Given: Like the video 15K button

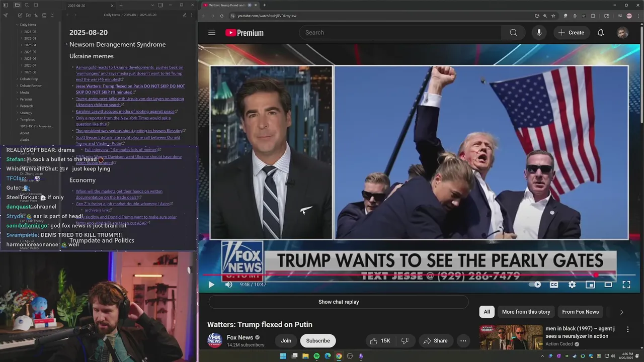Looking at the screenshot, I should (x=380, y=341).
